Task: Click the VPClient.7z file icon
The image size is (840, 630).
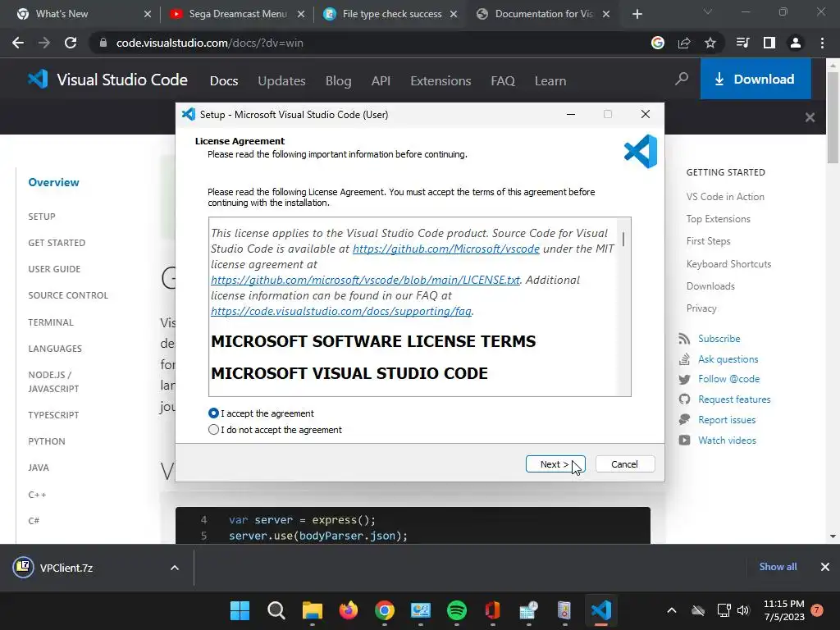Action: [x=23, y=567]
